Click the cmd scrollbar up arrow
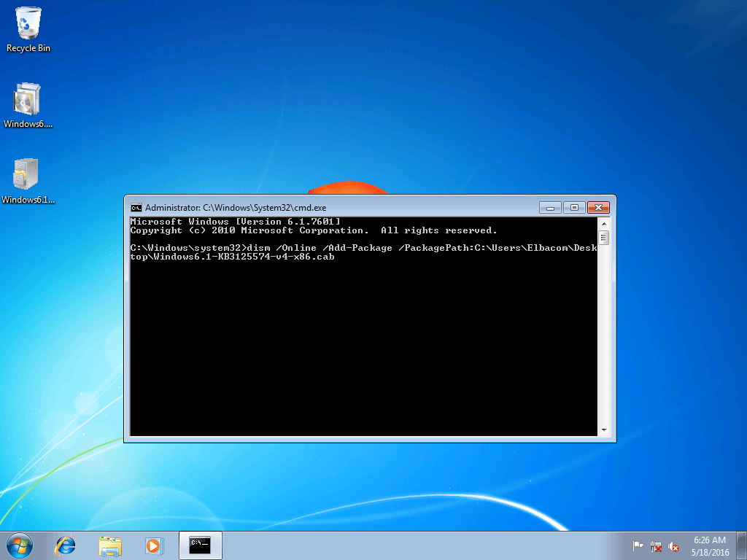Image resolution: width=747 pixels, height=560 pixels. [x=603, y=223]
